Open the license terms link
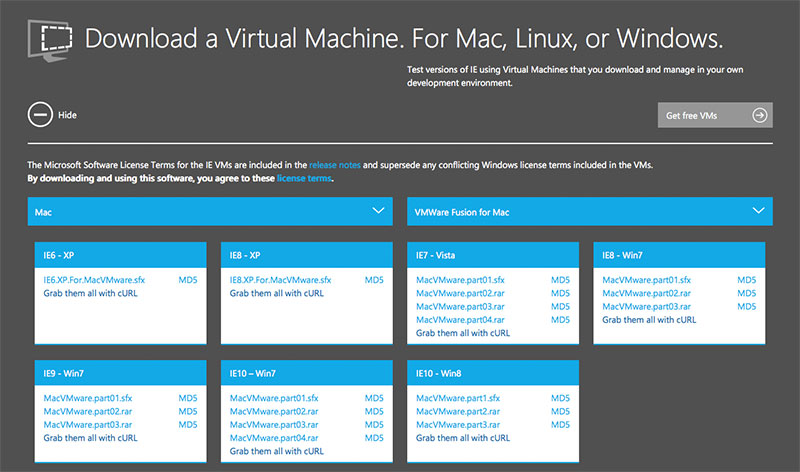 pyautogui.click(x=304, y=178)
